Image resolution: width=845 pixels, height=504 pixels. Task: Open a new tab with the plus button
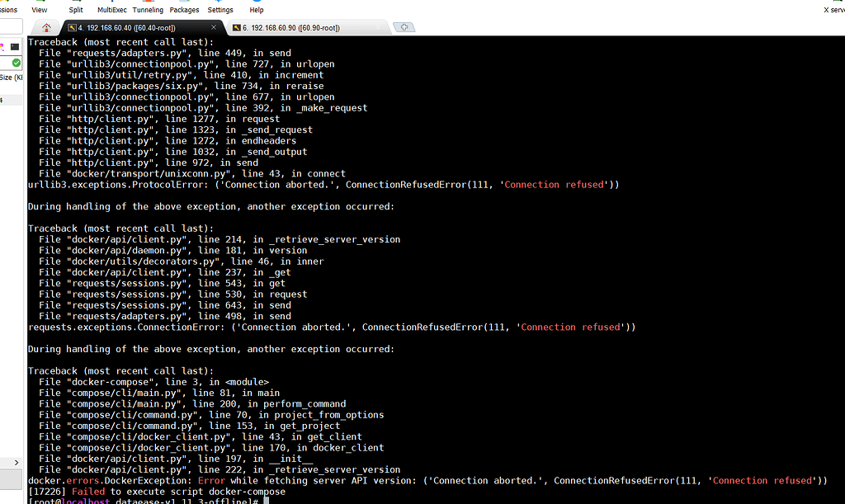[404, 28]
